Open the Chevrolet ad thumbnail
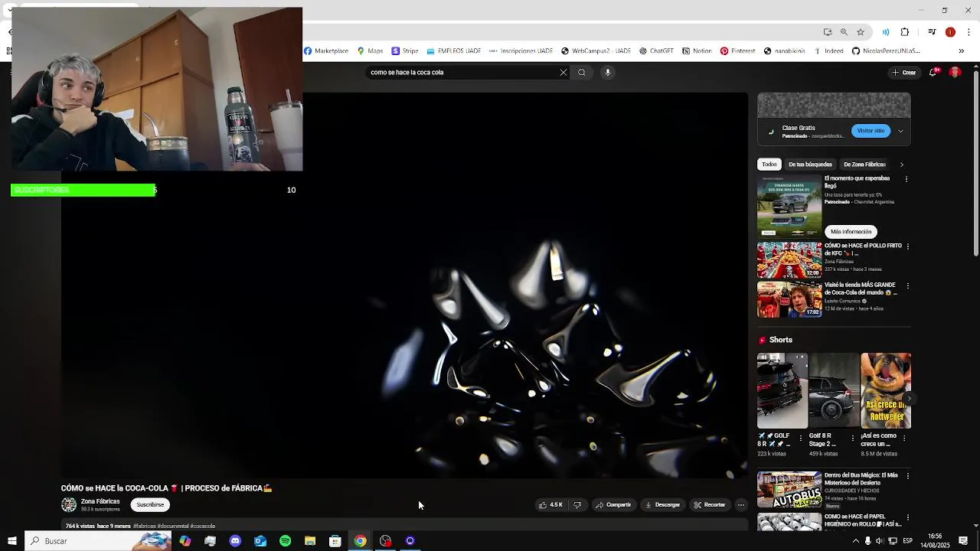 tap(789, 207)
